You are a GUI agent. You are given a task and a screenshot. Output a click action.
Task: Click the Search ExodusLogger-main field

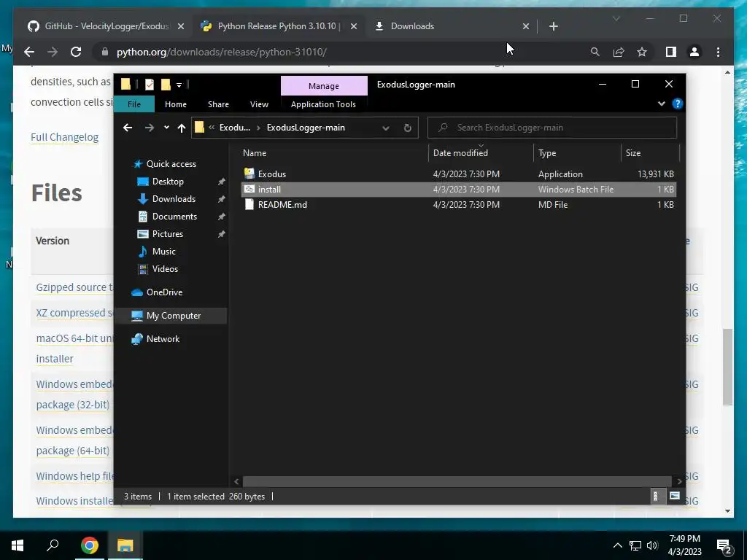click(552, 128)
